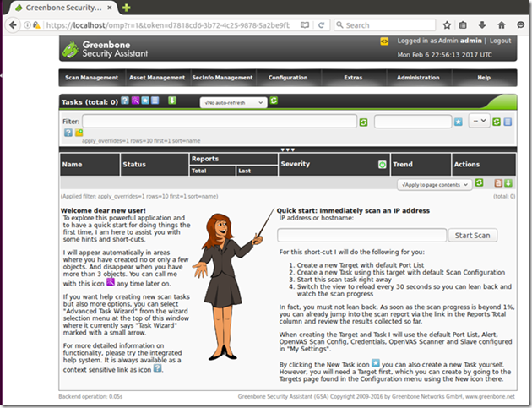Image resolution: width=532 pixels, height=408 pixels.
Task: Open Tasks help icon in header
Action: click(125, 101)
